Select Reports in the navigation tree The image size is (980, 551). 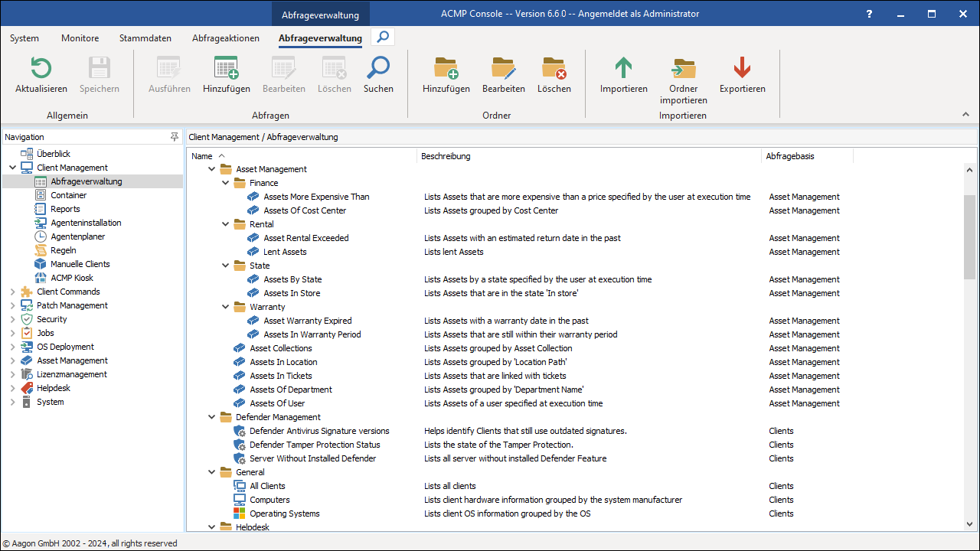(65, 209)
